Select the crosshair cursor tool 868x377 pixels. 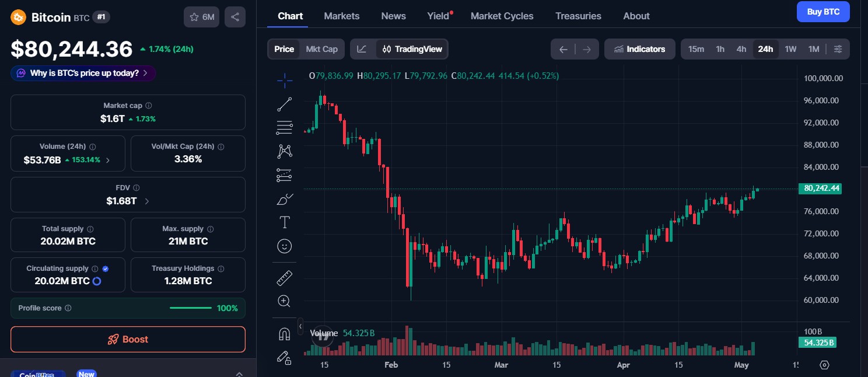(285, 81)
